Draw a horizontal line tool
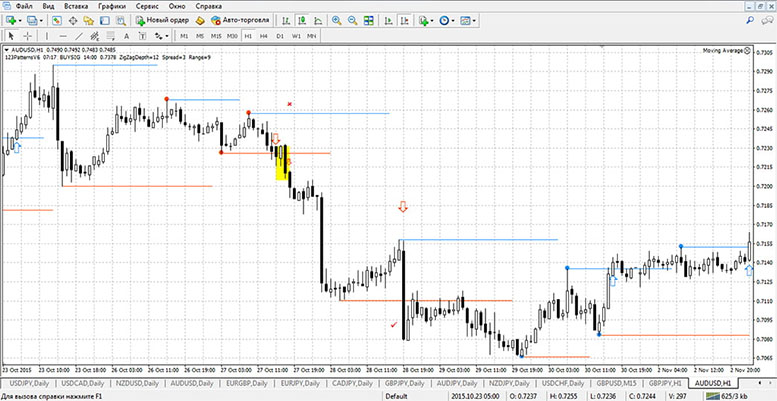The image size is (777, 401). pyautogui.click(x=63, y=36)
